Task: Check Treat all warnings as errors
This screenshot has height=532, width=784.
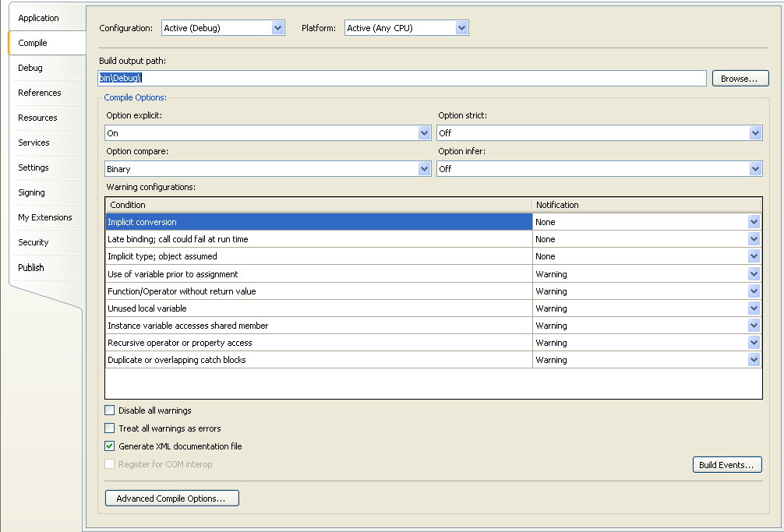Action: pos(110,428)
